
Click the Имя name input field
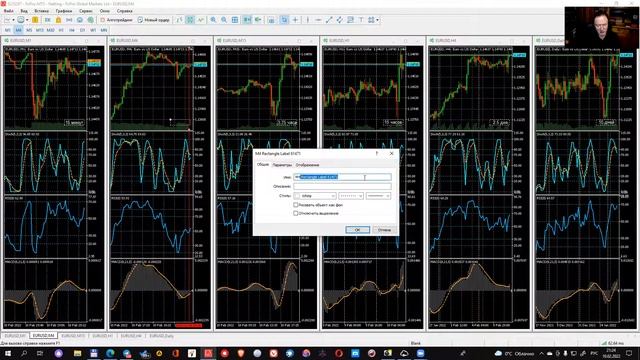342,177
